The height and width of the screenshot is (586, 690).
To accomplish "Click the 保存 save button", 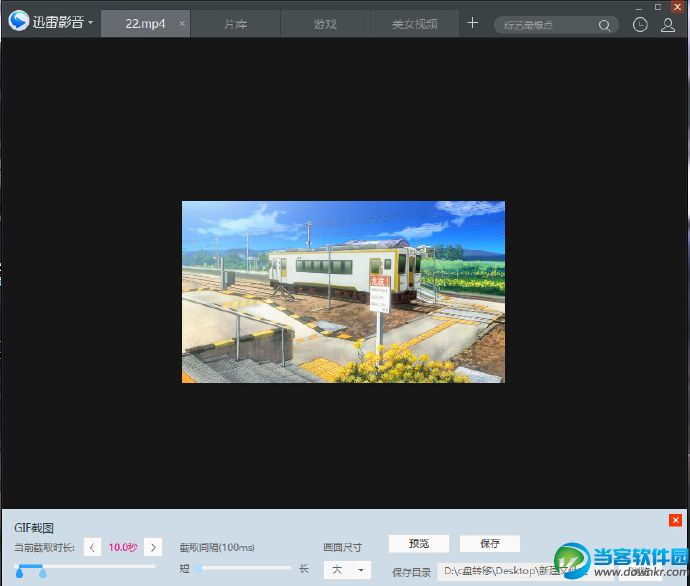I will pos(490,543).
